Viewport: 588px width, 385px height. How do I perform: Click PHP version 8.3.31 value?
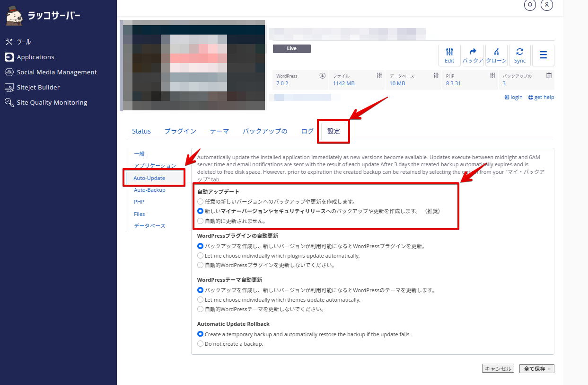453,83
